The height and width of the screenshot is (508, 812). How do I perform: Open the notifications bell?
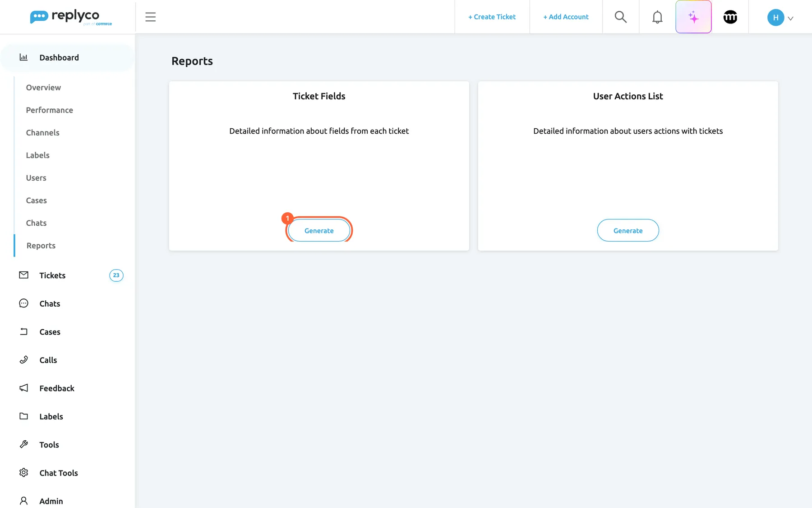[x=657, y=17]
